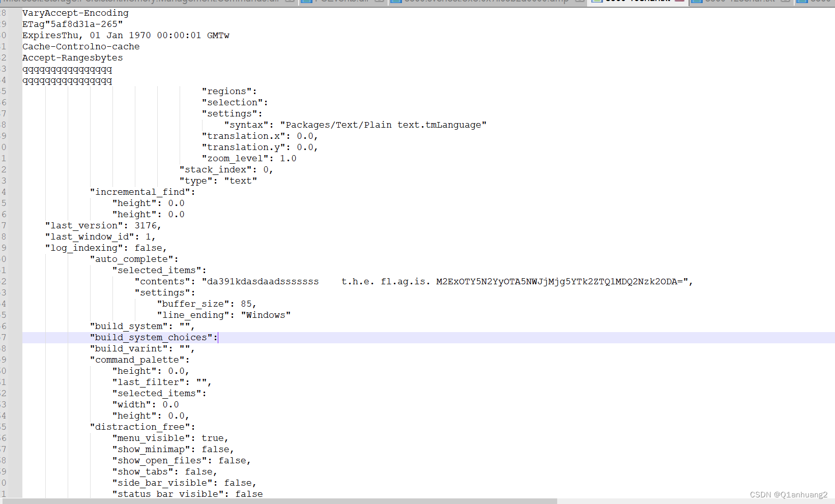Click the "incremental_find": key
The width and height of the screenshot is (835, 504).
pyautogui.click(x=142, y=192)
